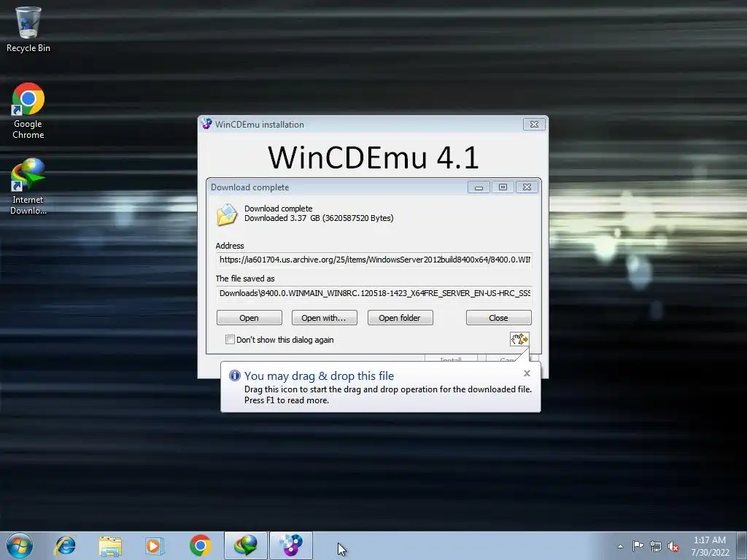The image size is (747, 560).
Task: Show hidden tray icons arrow
Action: tap(620, 546)
